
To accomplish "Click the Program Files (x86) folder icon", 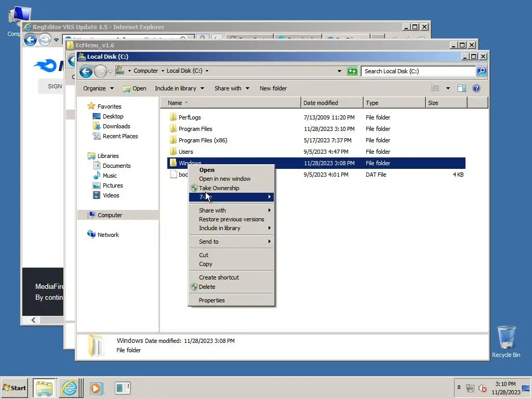I will tap(173, 140).
